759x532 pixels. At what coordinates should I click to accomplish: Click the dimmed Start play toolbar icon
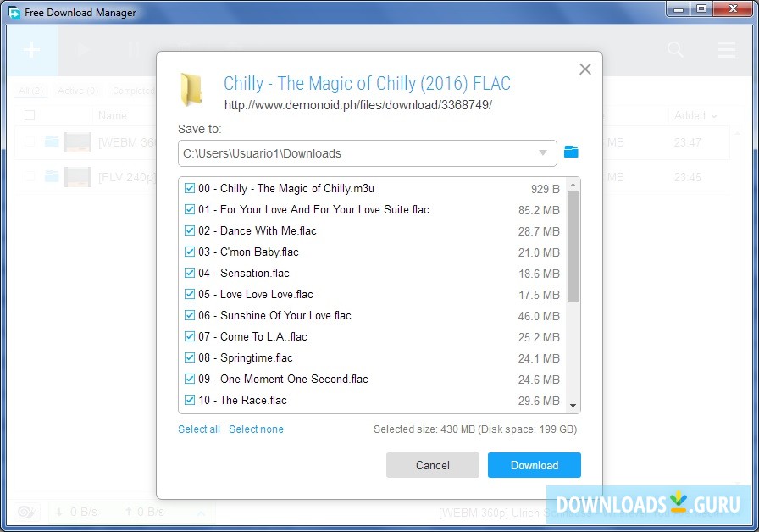coord(83,49)
